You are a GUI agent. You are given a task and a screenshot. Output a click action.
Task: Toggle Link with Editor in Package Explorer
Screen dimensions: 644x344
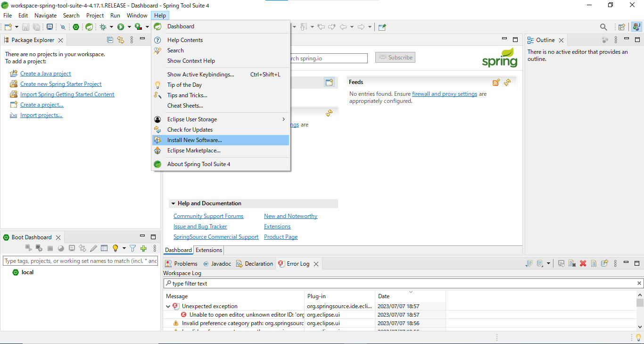(x=121, y=40)
